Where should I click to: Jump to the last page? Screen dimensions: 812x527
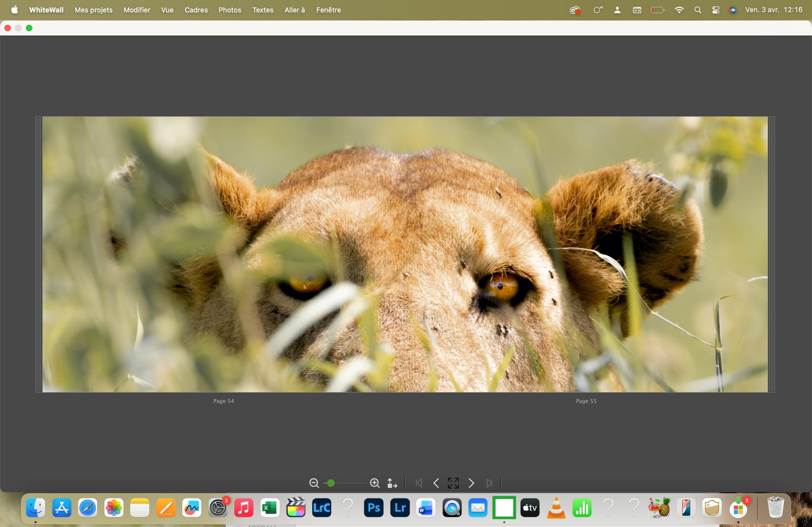pyautogui.click(x=489, y=483)
